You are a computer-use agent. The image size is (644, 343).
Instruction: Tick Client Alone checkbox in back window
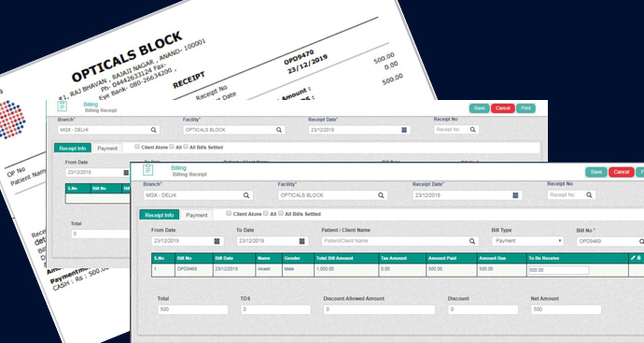[x=137, y=147]
